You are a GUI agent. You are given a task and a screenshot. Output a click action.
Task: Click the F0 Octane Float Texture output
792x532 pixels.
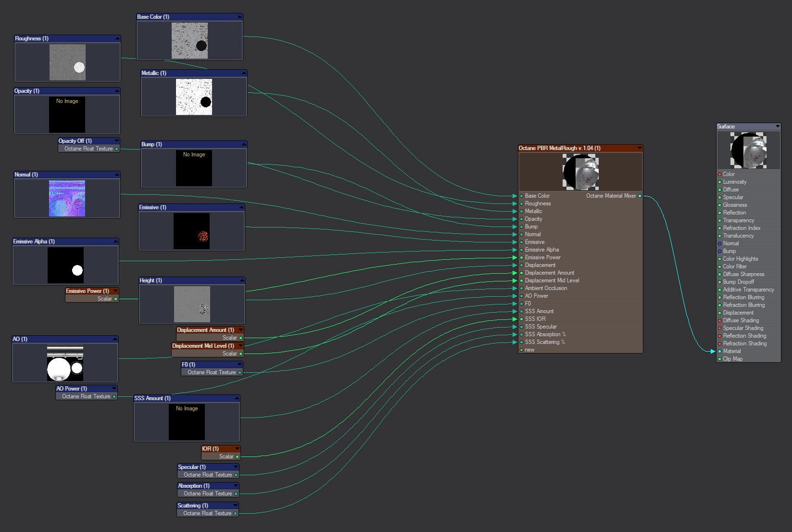[240, 373]
